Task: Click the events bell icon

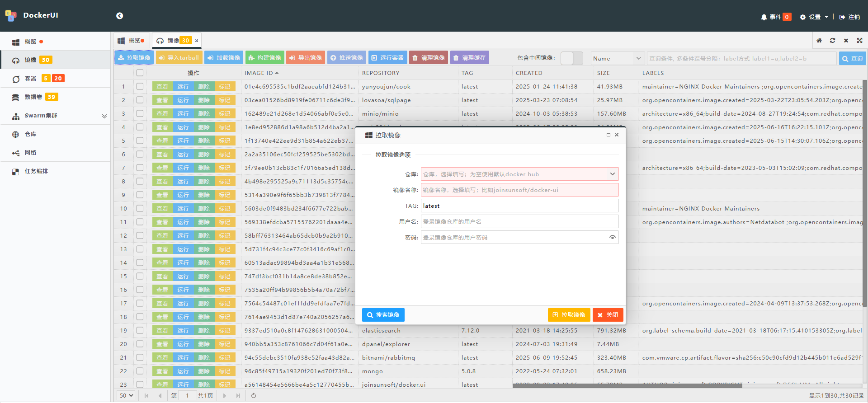Action: coord(764,17)
